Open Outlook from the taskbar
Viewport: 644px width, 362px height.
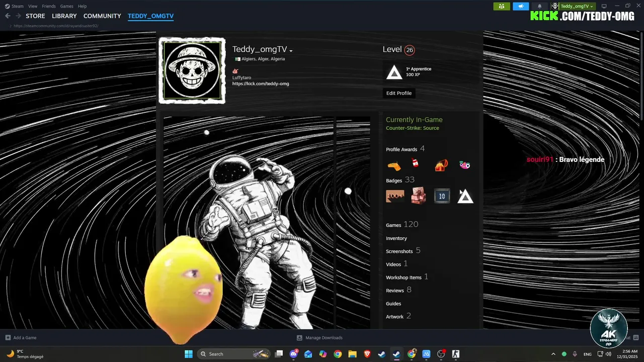(x=308, y=354)
